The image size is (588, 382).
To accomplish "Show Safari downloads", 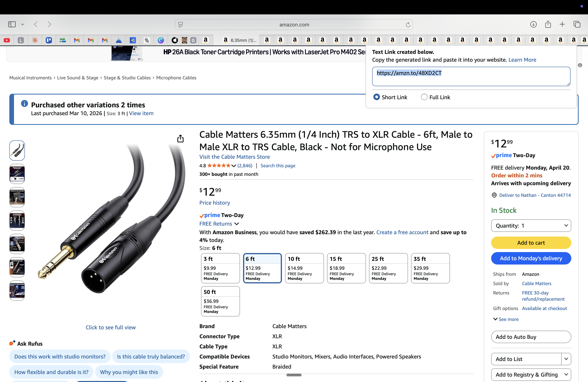I will coord(533,24).
